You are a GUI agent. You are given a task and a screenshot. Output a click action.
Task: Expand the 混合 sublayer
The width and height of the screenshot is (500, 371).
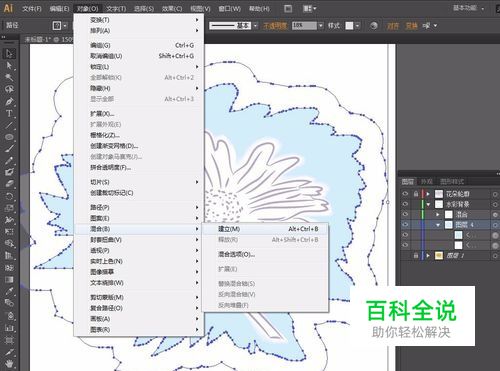(x=438, y=214)
